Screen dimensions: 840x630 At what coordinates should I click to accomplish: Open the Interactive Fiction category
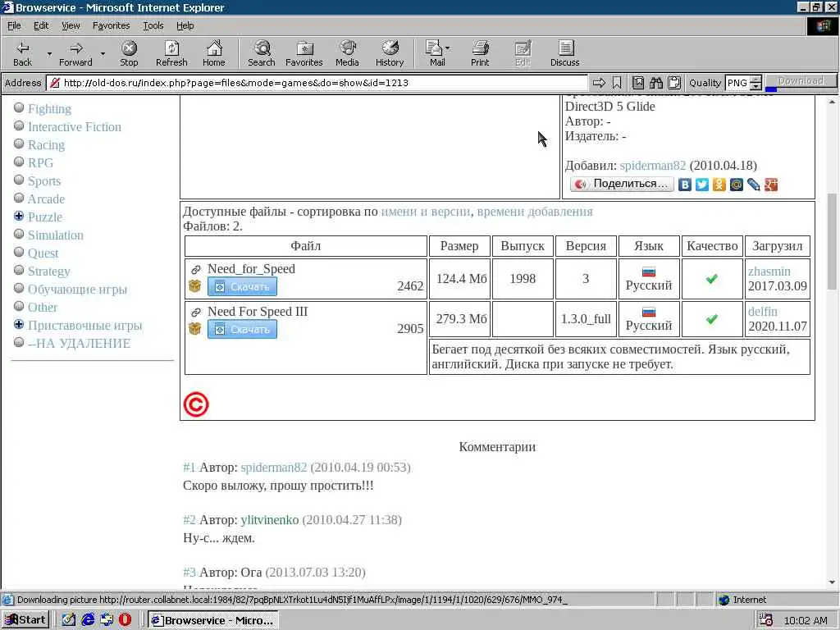[x=75, y=127]
